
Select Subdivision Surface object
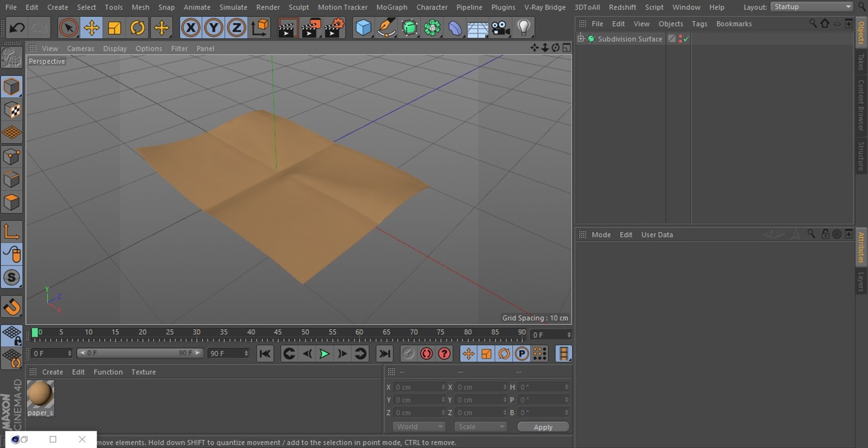point(630,39)
